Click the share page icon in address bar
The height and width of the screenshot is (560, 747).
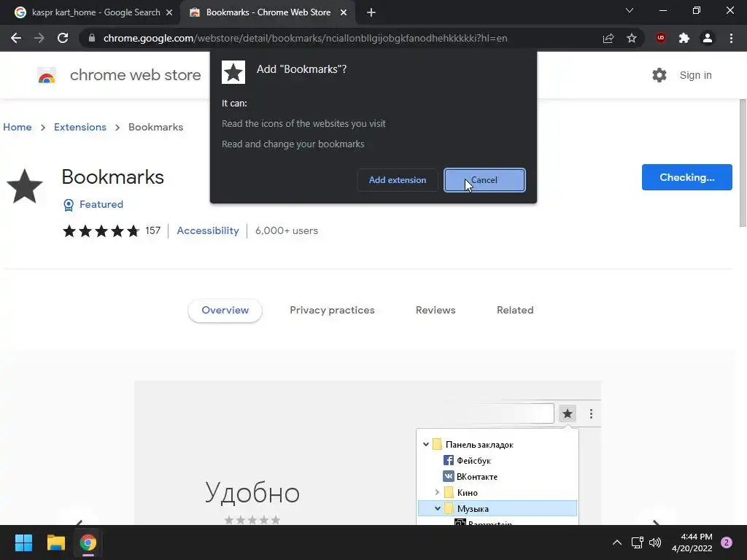coord(608,38)
